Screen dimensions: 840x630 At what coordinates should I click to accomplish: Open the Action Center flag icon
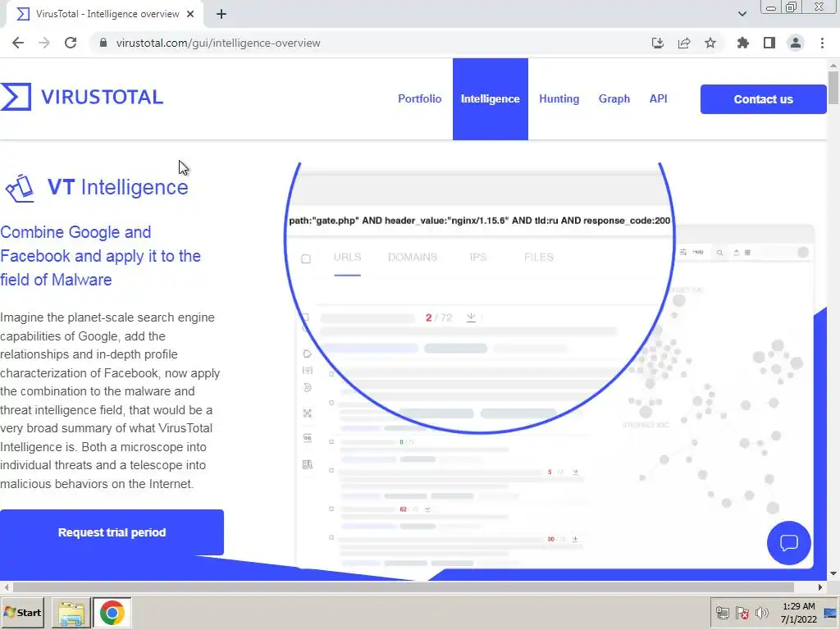(742, 612)
